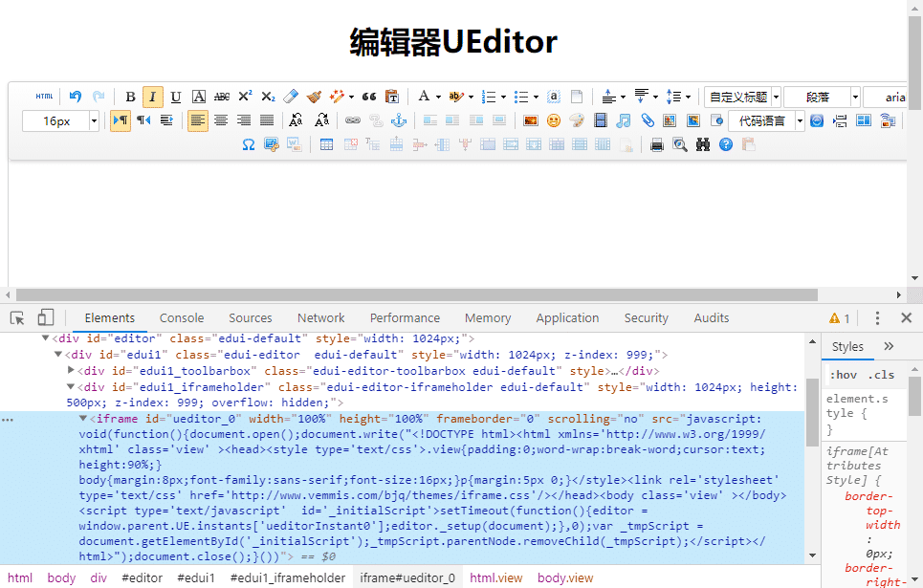923x588 pixels.
Task: Toggle left text alignment
Action: [198, 120]
